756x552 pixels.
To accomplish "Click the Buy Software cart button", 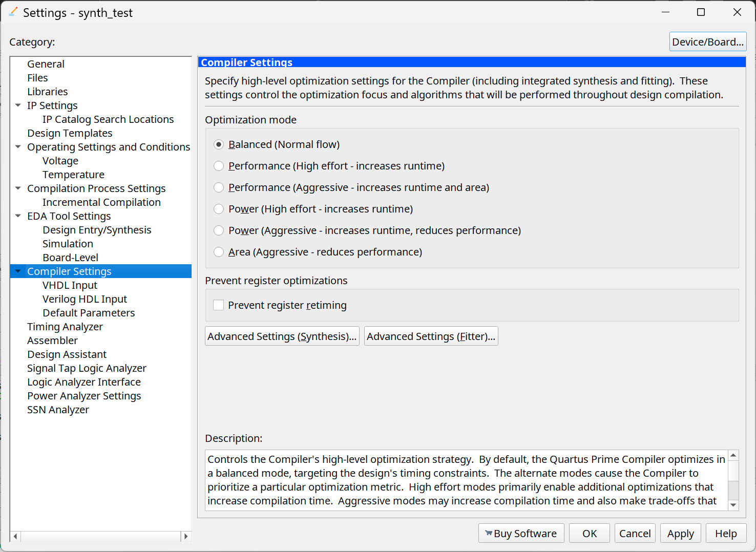I will [521, 533].
